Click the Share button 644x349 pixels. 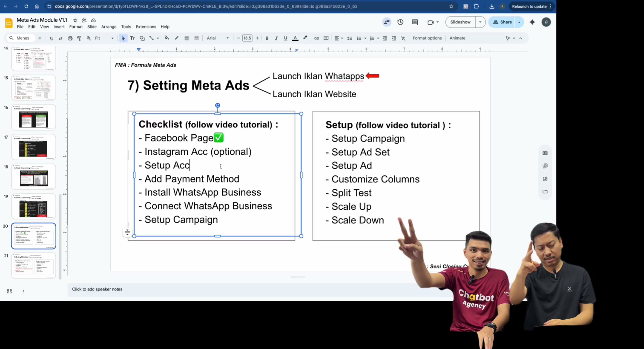[x=502, y=22]
